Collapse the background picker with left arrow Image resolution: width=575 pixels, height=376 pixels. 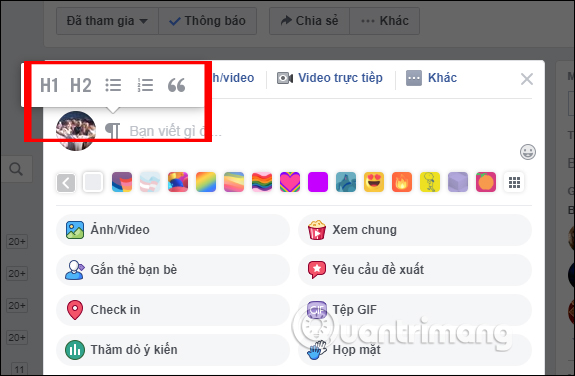click(66, 182)
